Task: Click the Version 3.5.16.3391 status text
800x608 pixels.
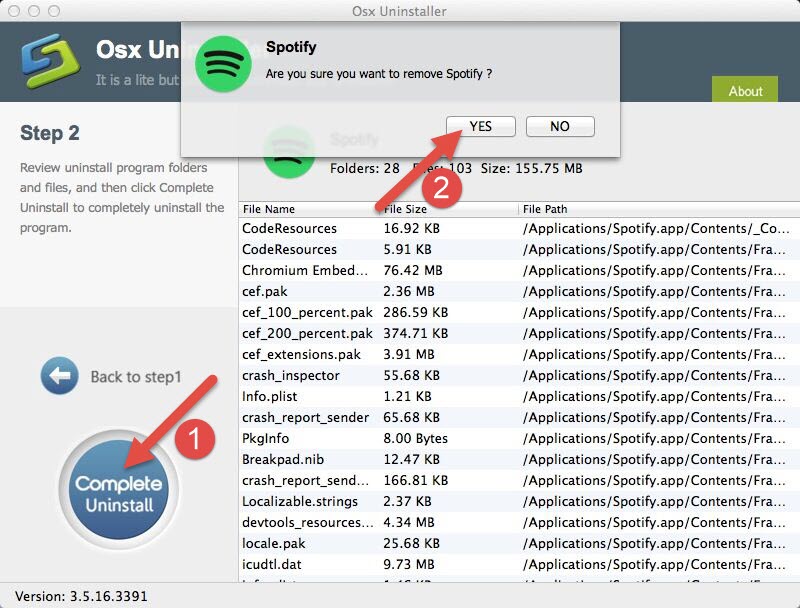Action: 82,596
